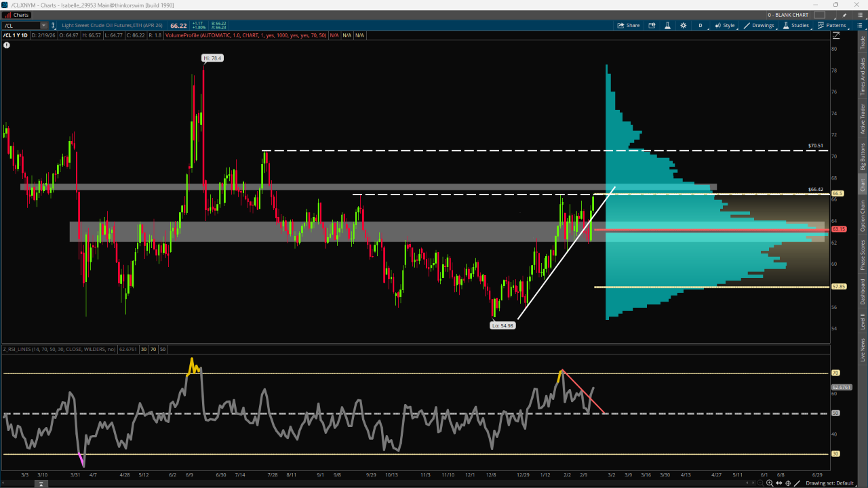
Task: Open the Level II sidebar tab
Action: 863,321
